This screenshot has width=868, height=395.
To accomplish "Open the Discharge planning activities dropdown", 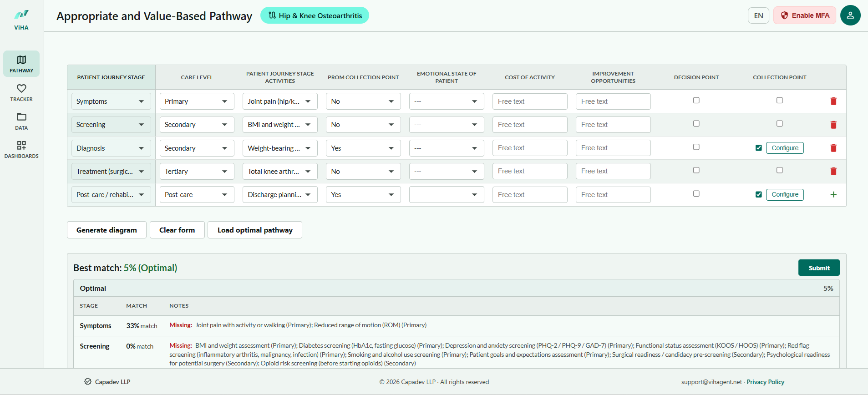I will point(280,195).
